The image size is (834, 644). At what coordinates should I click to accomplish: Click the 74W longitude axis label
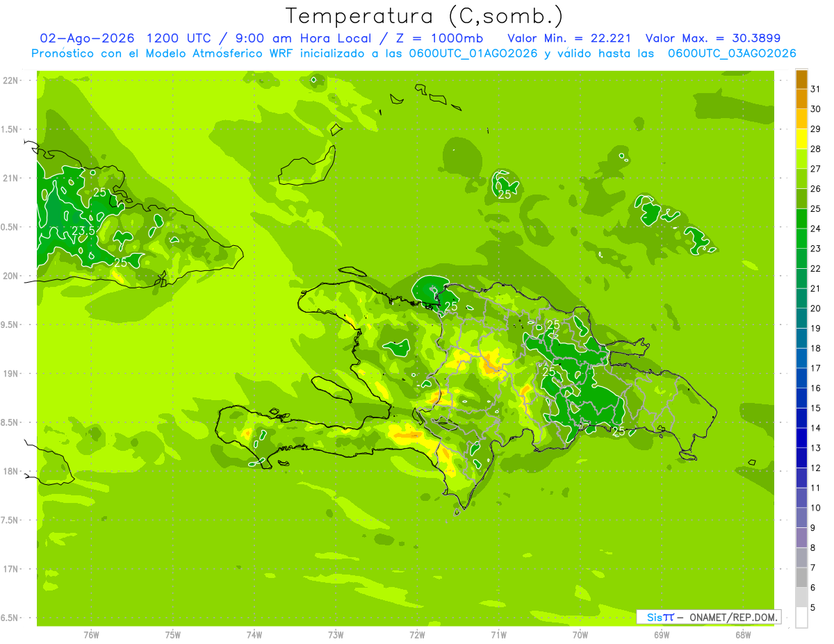click(254, 635)
